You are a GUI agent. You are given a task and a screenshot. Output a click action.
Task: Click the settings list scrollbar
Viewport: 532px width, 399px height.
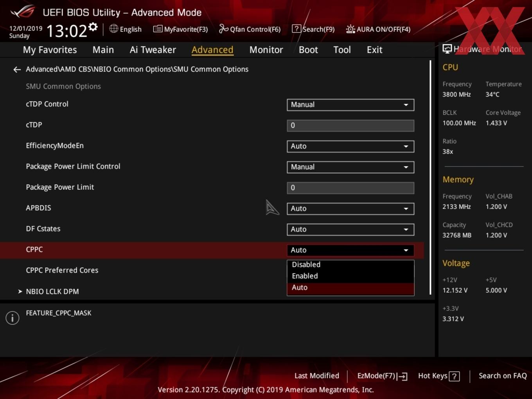click(x=430, y=177)
